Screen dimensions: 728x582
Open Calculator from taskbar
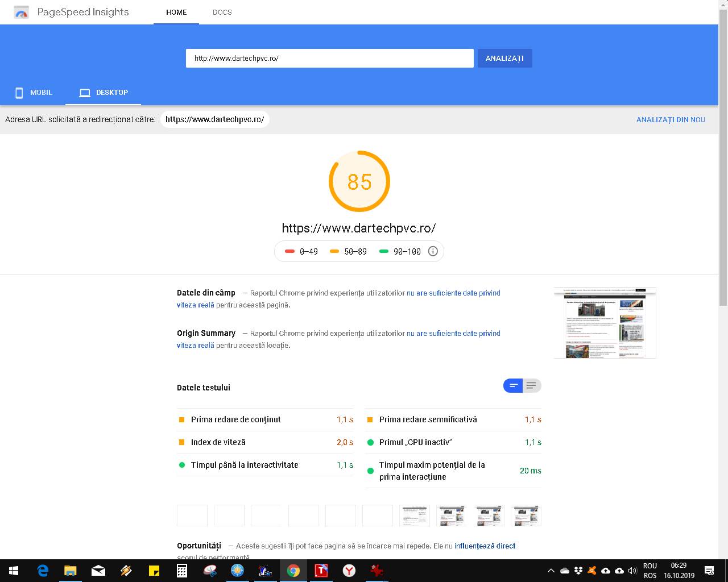182,571
